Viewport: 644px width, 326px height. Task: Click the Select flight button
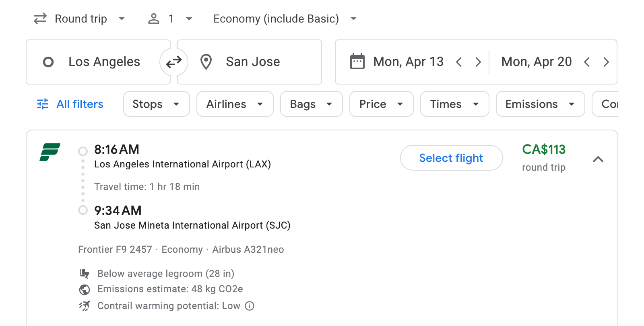pyautogui.click(x=451, y=158)
